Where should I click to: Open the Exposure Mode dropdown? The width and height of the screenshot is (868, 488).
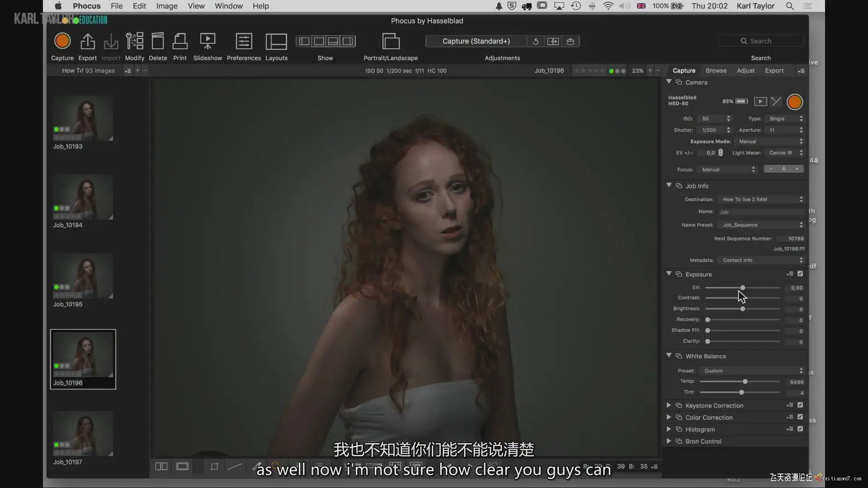[x=769, y=141]
